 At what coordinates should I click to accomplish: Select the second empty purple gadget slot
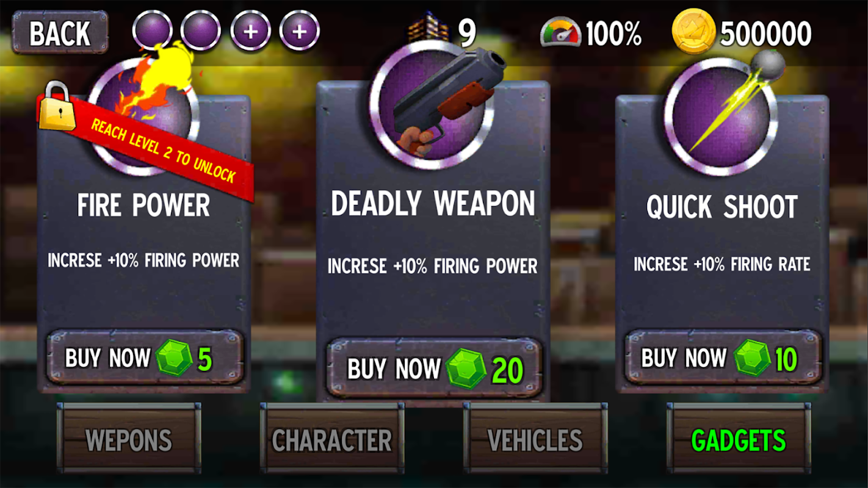pos(201,30)
